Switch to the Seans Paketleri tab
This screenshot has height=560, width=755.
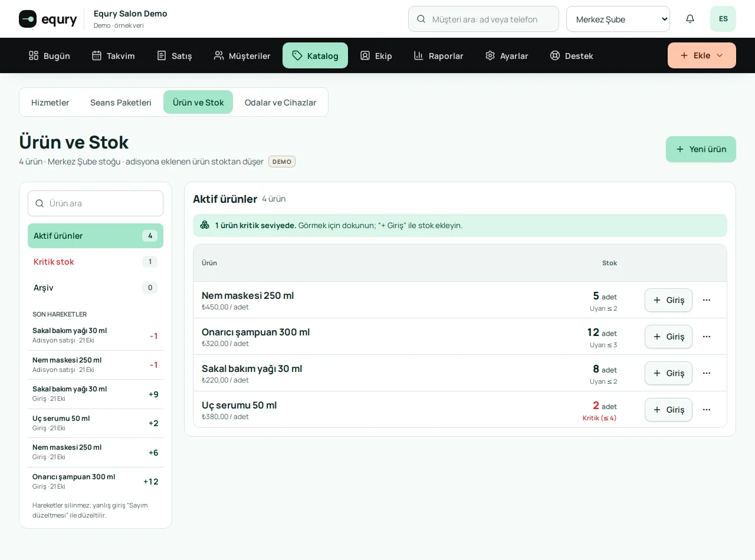pyautogui.click(x=121, y=102)
